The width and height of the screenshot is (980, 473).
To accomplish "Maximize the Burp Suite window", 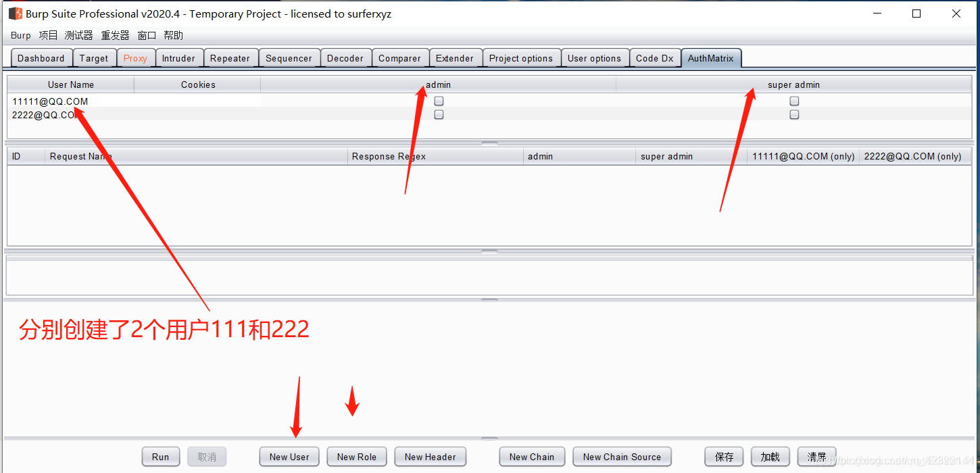I will (916, 14).
